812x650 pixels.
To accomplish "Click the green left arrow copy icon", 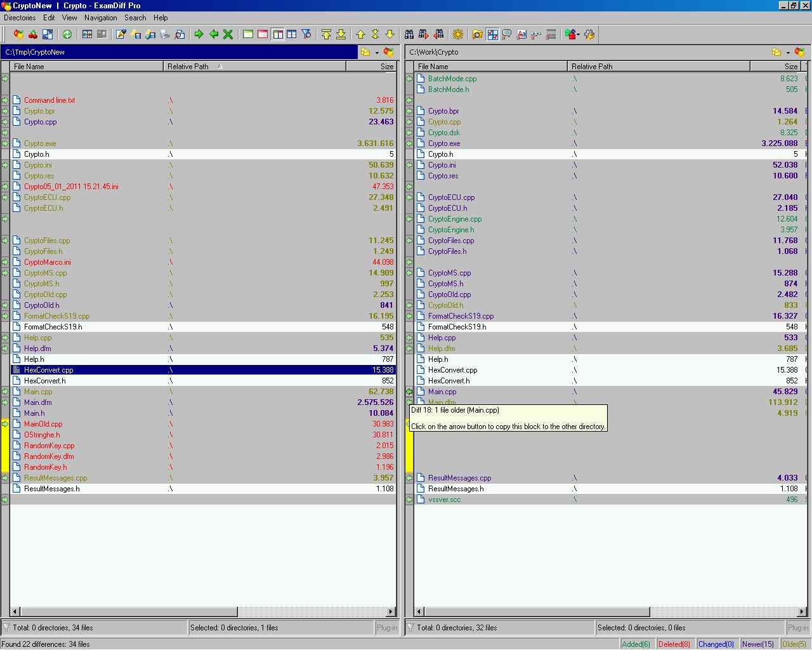I will point(214,34).
